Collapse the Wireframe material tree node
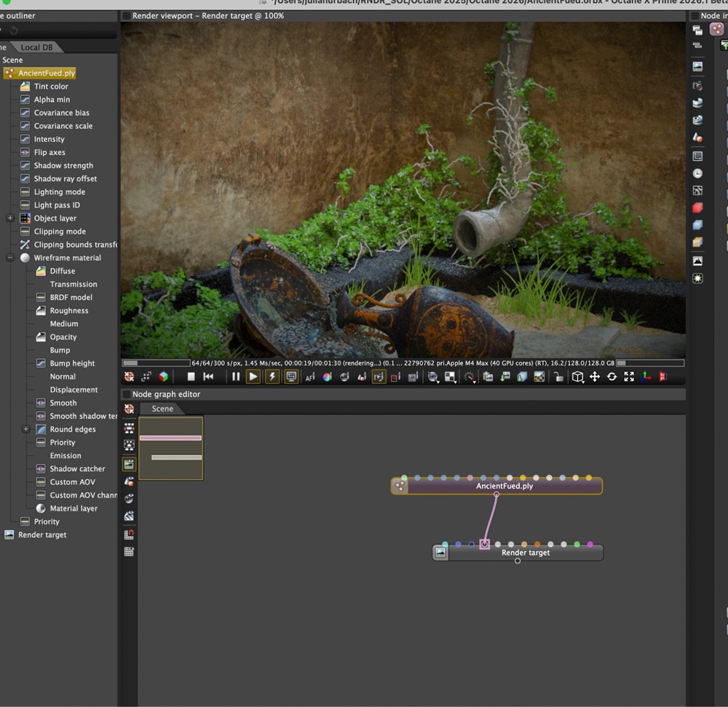This screenshot has height=707, width=728. coord(10,258)
